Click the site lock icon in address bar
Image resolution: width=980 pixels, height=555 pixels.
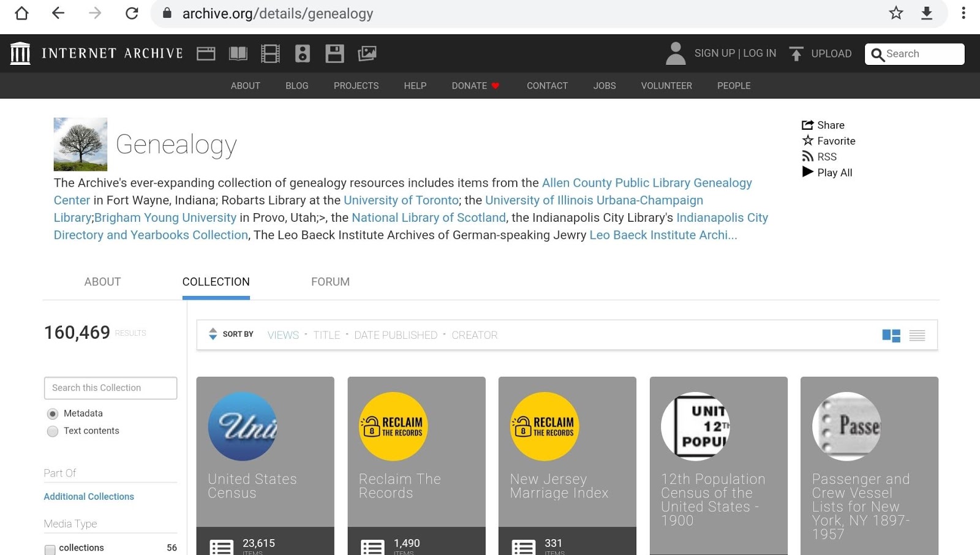pos(167,13)
